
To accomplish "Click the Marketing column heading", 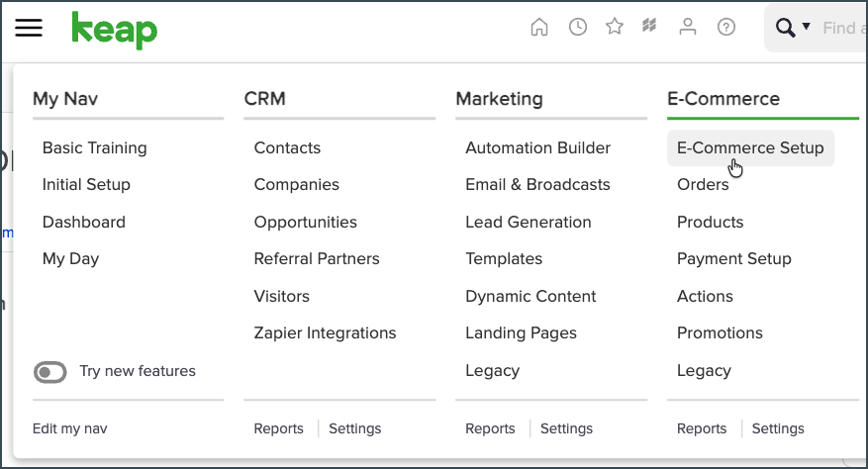I will tap(499, 99).
